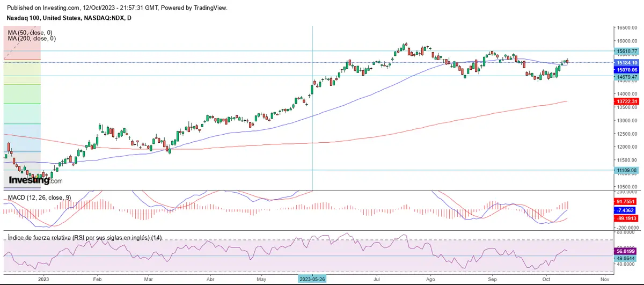Click the 15184.10 current price tag

point(626,63)
